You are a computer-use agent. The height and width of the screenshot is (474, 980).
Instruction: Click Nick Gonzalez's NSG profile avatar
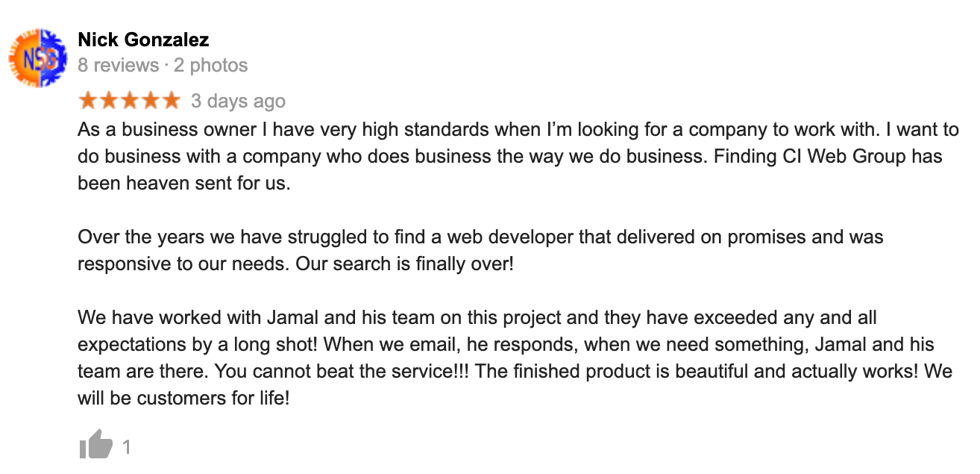click(x=37, y=58)
